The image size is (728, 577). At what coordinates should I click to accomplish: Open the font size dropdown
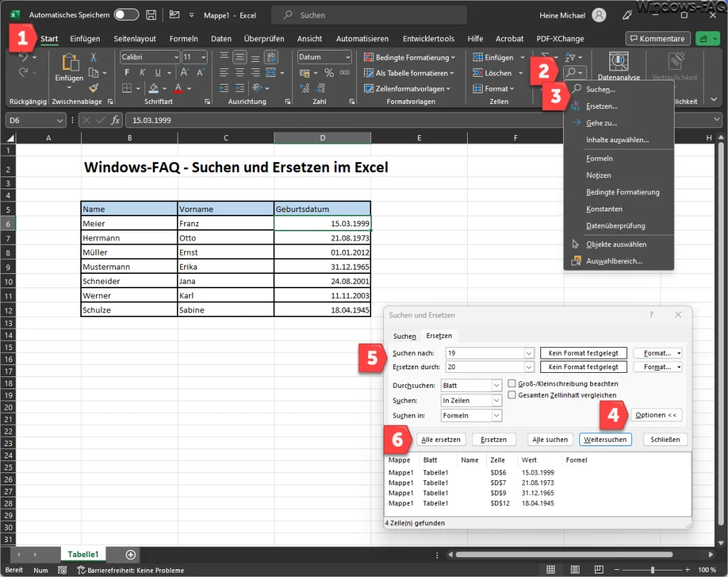[x=203, y=57]
